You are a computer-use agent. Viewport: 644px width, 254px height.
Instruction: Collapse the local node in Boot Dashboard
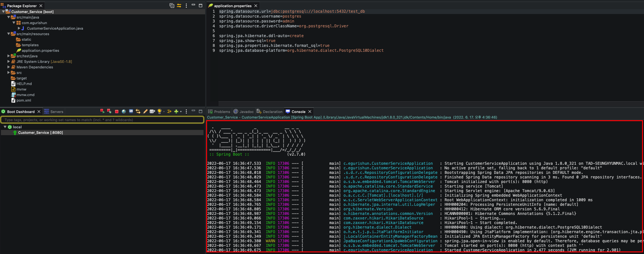point(5,127)
